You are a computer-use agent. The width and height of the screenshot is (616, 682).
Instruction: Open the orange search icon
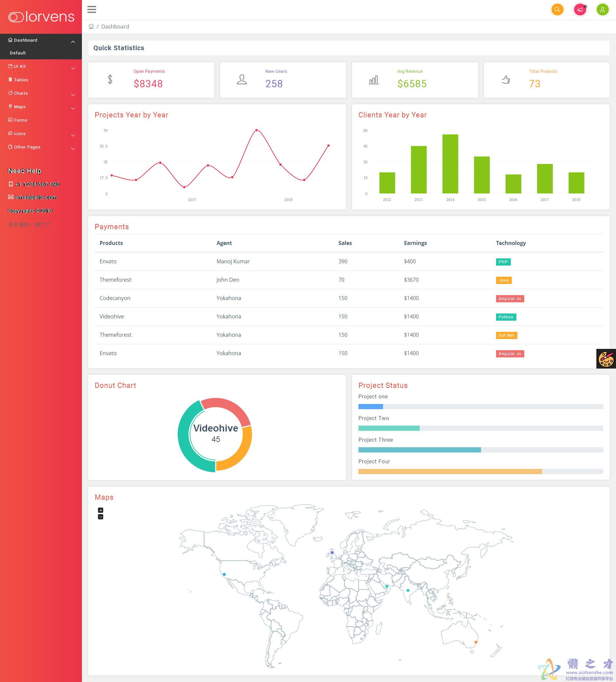(x=557, y=10)
